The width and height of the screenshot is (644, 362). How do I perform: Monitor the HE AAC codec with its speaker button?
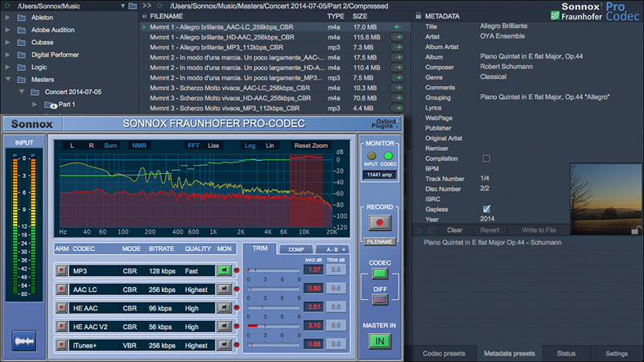click(224, 308)
